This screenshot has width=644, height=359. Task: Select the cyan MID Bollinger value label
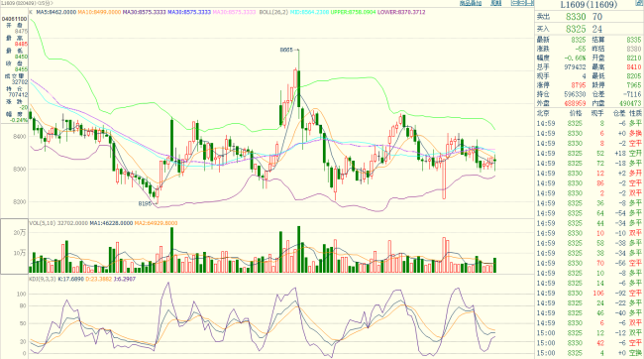coord(309,12)
